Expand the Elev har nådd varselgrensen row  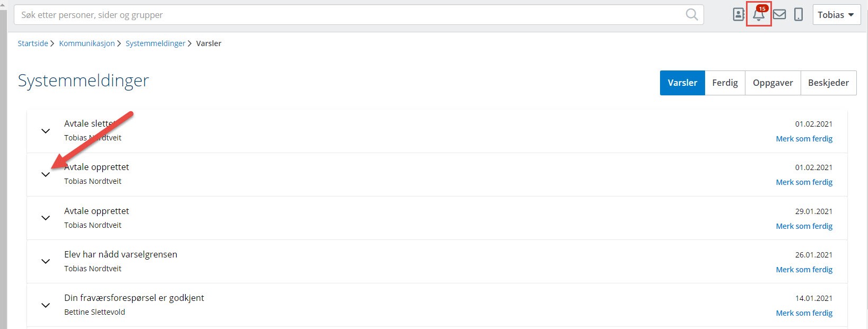[46, 261]
